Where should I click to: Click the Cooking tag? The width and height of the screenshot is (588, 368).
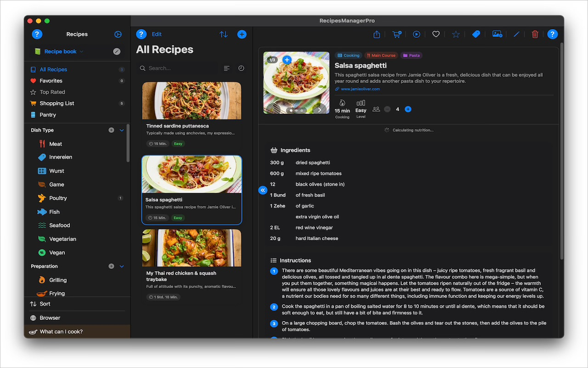349,55
